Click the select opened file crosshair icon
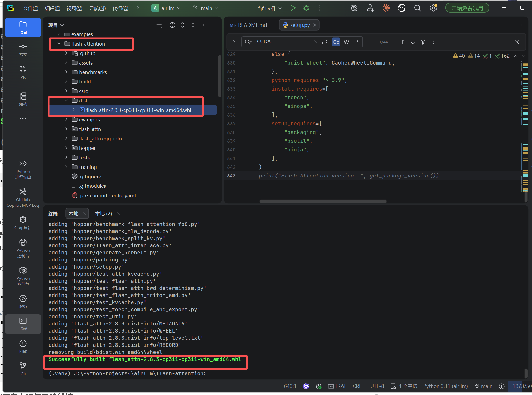The width and height of the screenshot is (532, 395). [172, 25]
